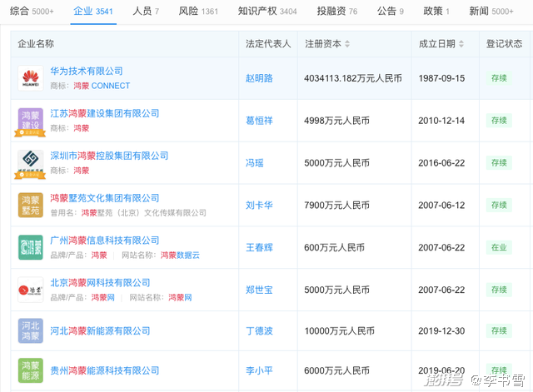This screenshot has width=533, height=392.
Task: Click the 鸿蒙网 website name link
Action: coord(180,298)
